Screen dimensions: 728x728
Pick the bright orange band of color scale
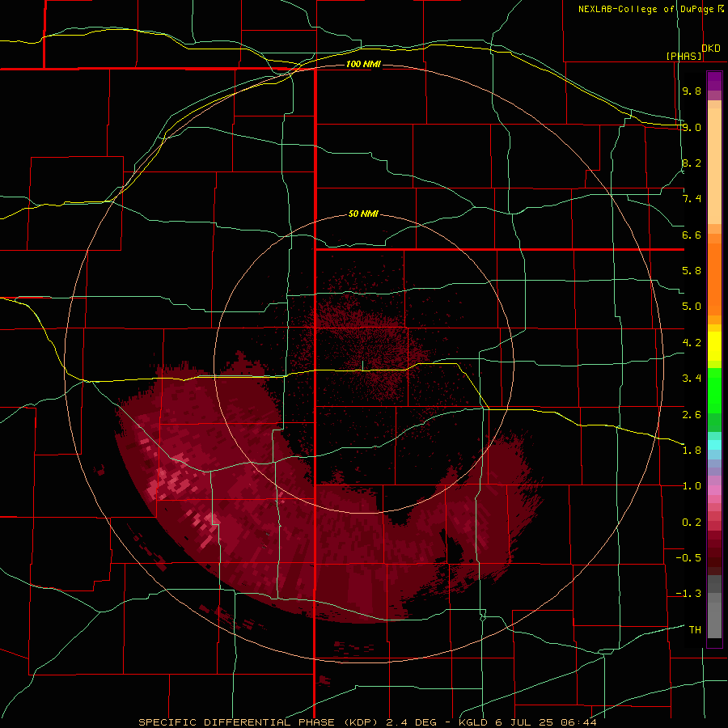[x=714, y=280]
